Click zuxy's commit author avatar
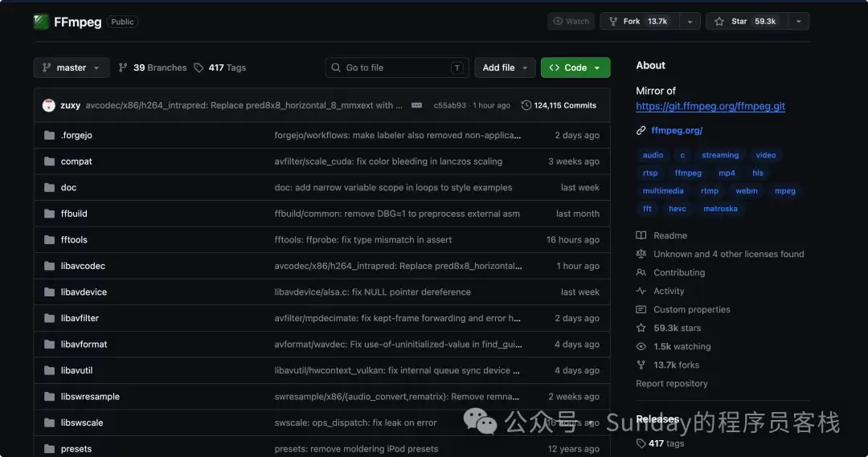The width and height of the screenshot is (868, 457). click(x=49, y=105)
